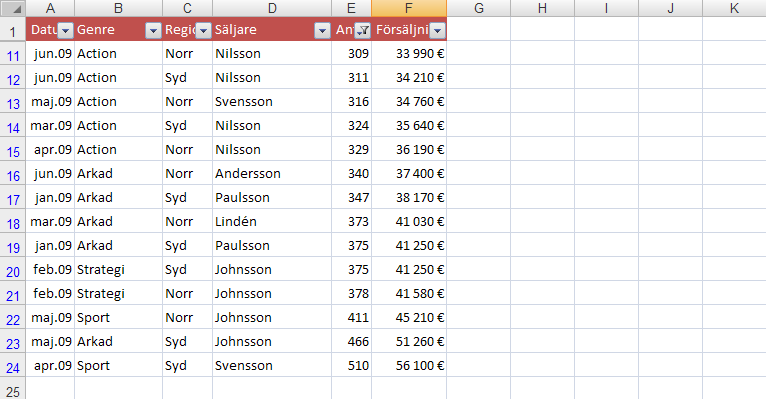Select row 11 header

pyautogui.click(x=13, y=53)
